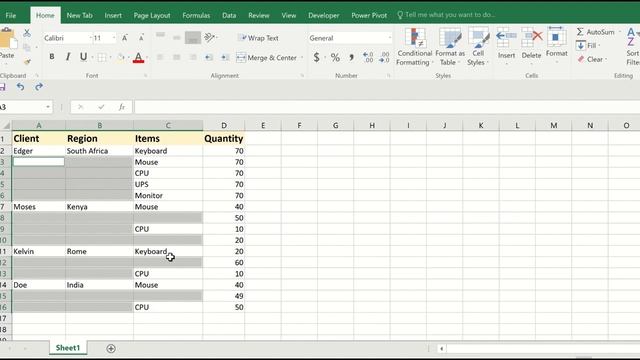Click Merge & Center
The height and width of the screenshot is (360, 640).
[x=267, y=58]
